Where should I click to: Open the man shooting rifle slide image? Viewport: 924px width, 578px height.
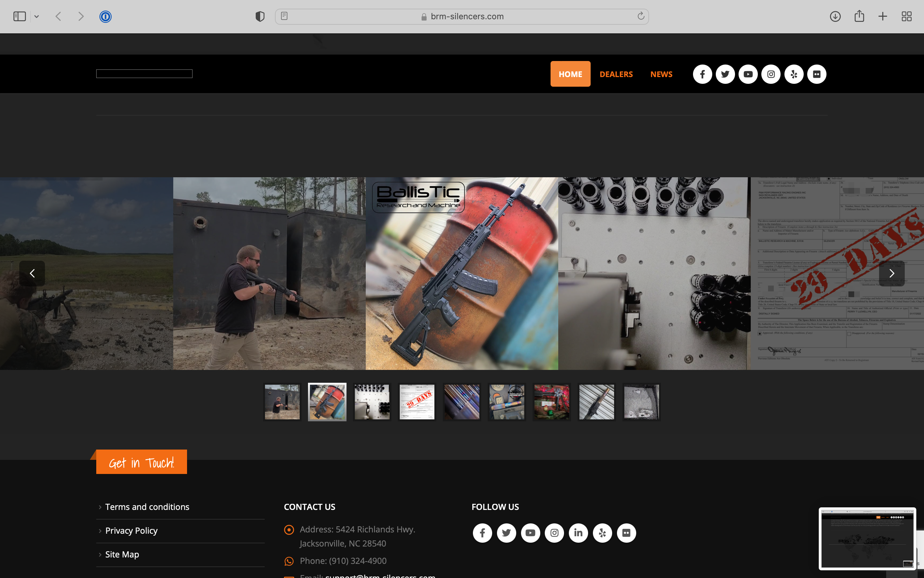[x=269, y=273]
